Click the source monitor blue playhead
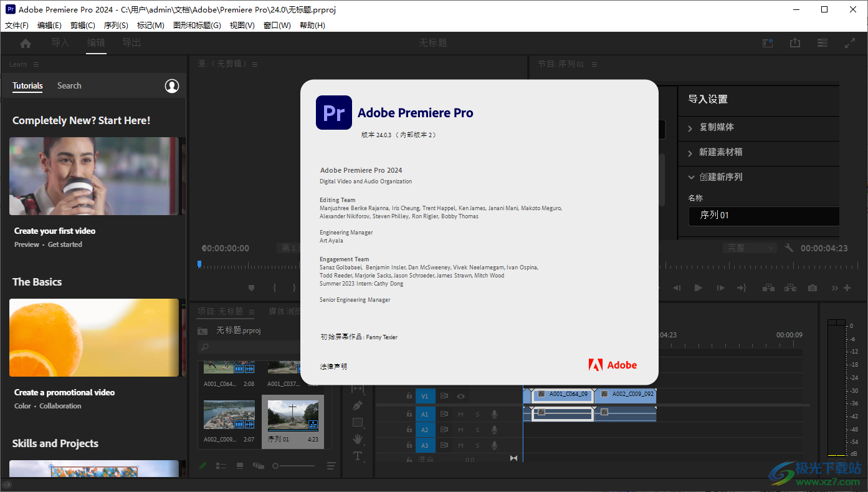Screen dimensions: 868x492 [199, 264]
